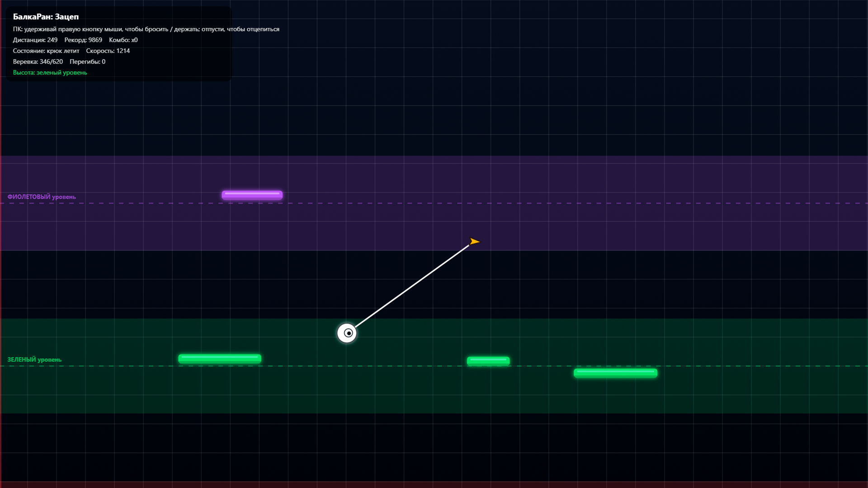Click the "Веревка: 346/620" value

(38, 61)
